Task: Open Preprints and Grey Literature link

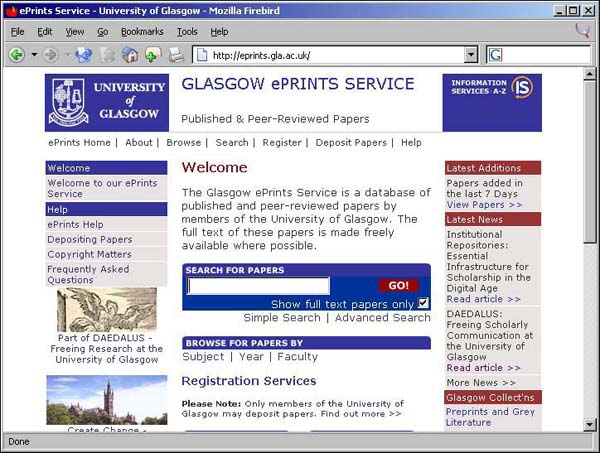Action: (490, 417)
